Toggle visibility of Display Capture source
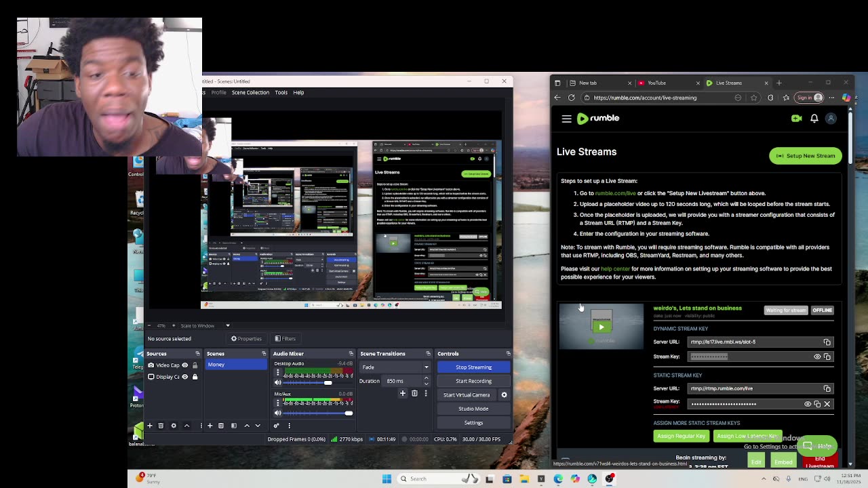The height and width of the screenshot is (488, 868). pos(184,377)
